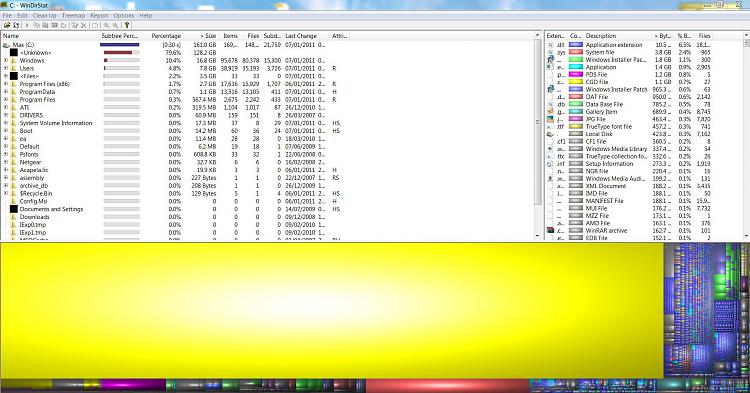Click the Explorer Here toolbar icon
The width and height of the screenshot is (750, 393).
point(45,25)
